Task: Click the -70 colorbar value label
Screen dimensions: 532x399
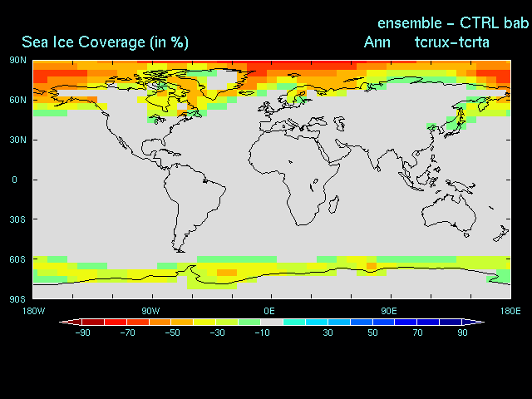Action: [x=127, y=332]
